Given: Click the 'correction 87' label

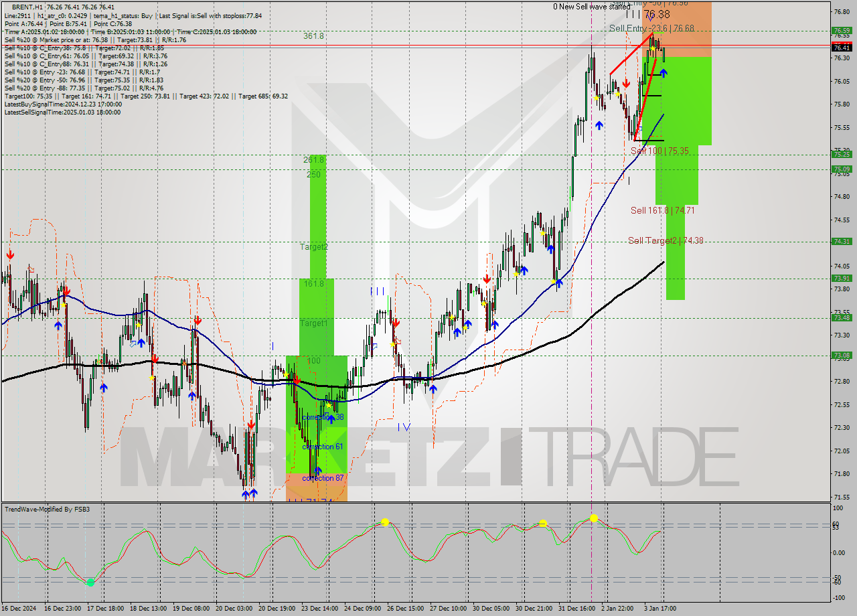Looking at the screenshot, I should 323,478.
